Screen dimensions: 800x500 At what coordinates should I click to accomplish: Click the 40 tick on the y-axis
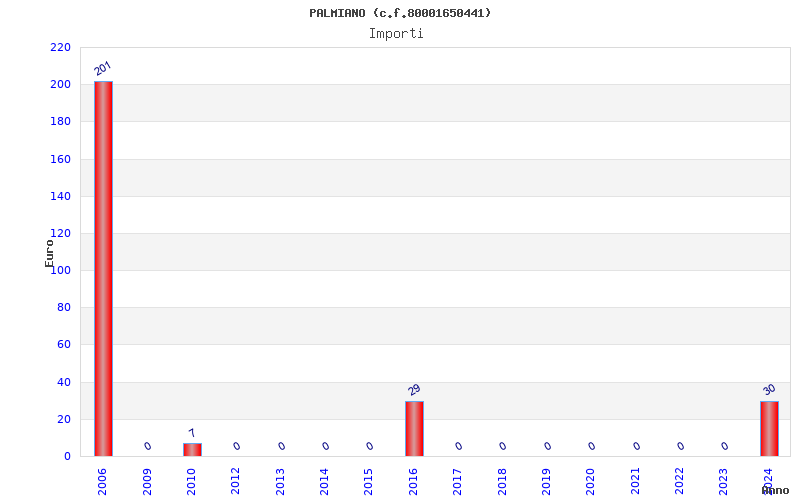(x=64, y=382)
